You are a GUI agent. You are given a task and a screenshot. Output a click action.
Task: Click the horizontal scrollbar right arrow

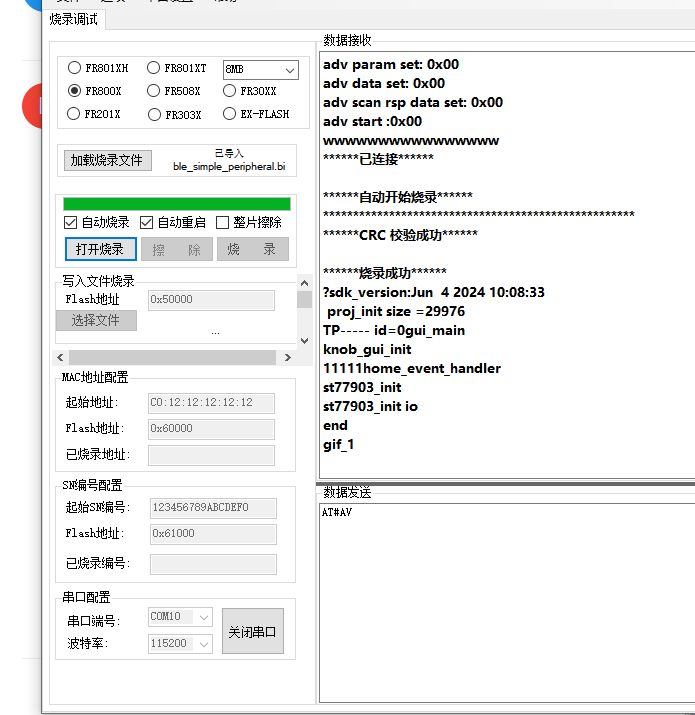tap(288, 358)
